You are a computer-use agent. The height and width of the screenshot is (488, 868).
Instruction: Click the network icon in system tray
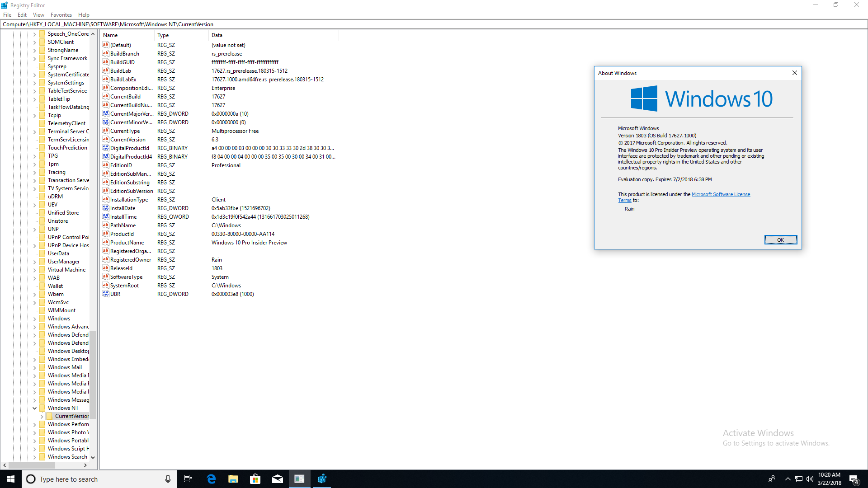[799, 479]
